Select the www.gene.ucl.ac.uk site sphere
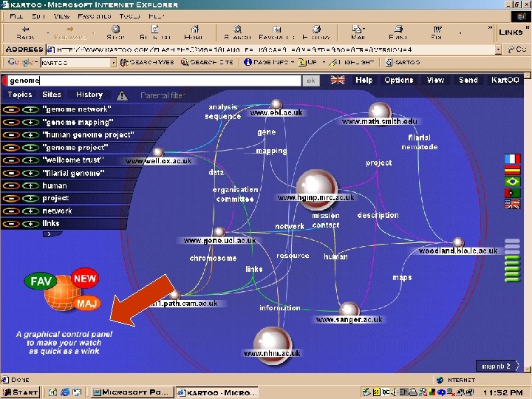The height and width of the screenshot is (399, 532). tap(219, 232)
